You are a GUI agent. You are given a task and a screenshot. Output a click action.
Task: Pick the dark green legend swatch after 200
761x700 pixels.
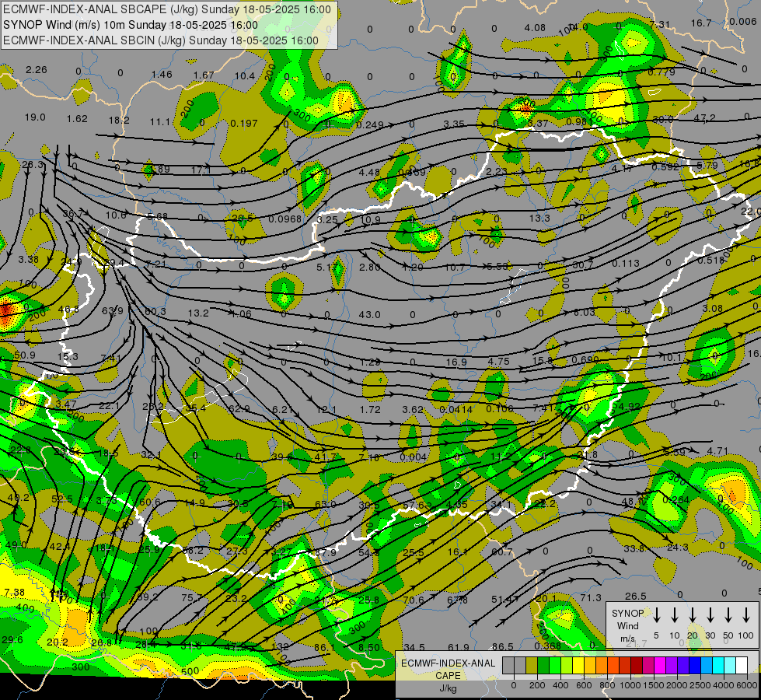[x=543, y=665]
